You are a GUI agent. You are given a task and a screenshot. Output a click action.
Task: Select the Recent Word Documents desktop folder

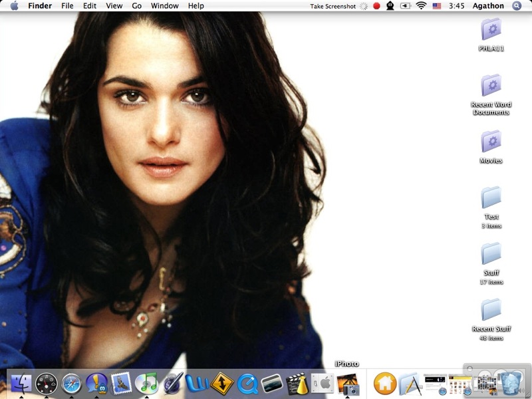(x=491, y=86)
